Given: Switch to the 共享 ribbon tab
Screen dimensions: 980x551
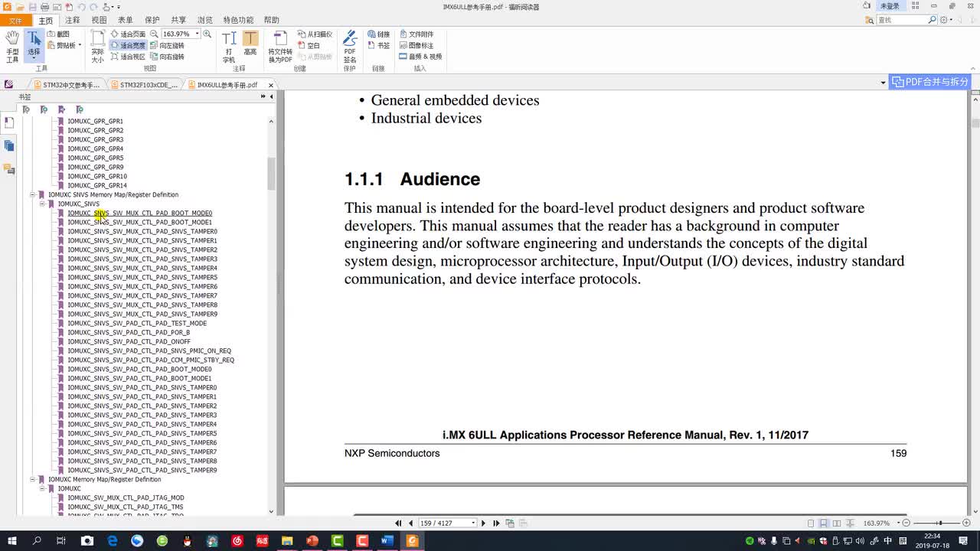Looking at the screenshot, I should [x=178, y=21].
